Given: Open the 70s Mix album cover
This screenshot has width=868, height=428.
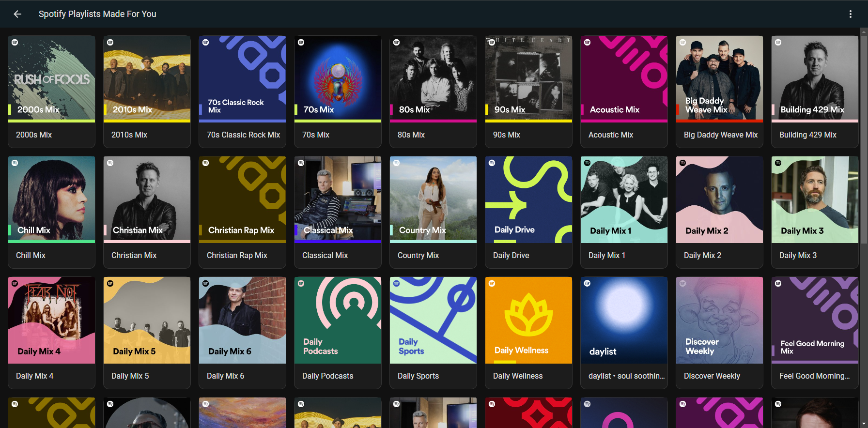Looking at the screenshot, I should click(338, 79).
